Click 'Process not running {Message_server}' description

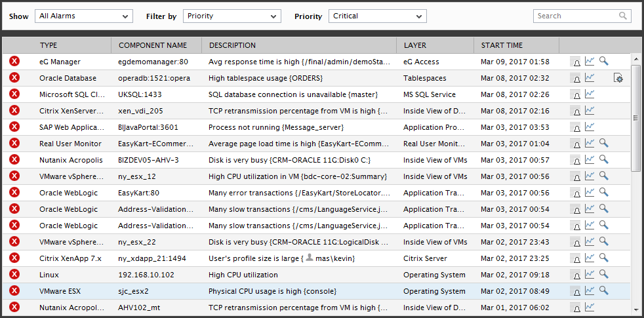pyautogui.click(x=276, y=127)
